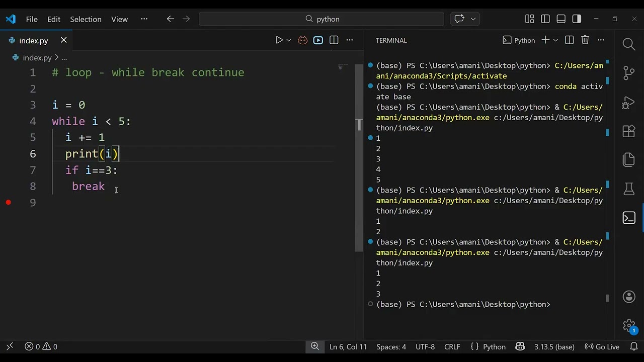Image resolution: width=644 pixels, height=362 pixels.
Task: Open the Accounts menu
Action: point(629,297)
